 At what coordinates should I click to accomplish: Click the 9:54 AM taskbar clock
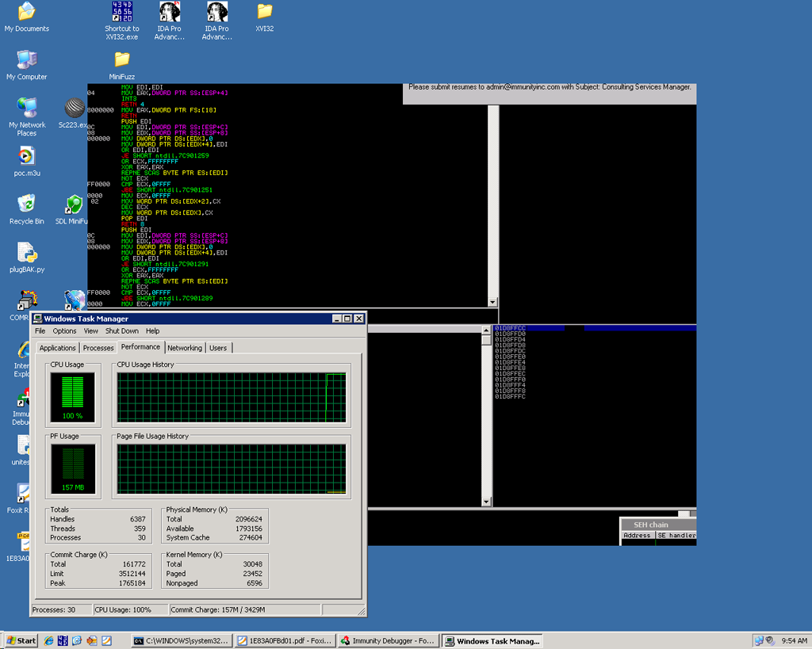(x=794, y=641)
